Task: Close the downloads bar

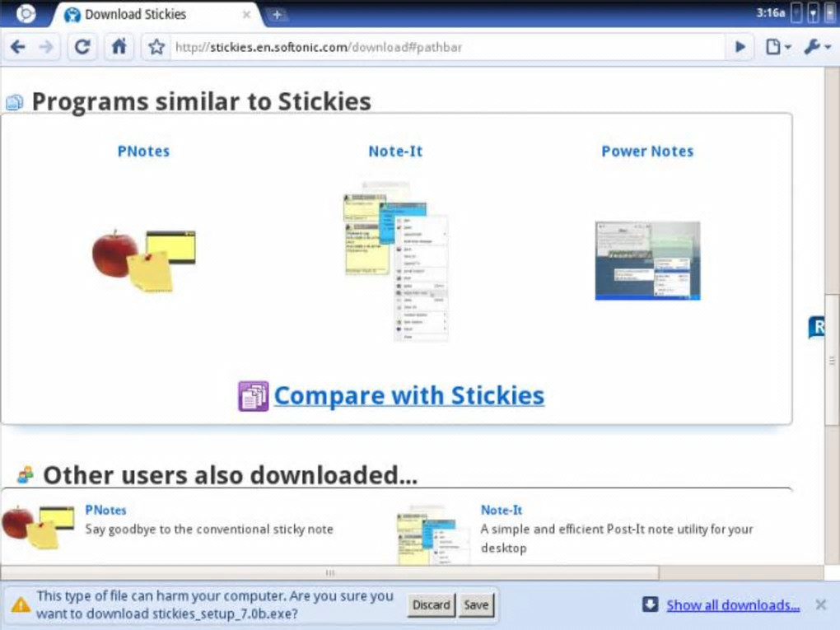Action: [820, 604]
